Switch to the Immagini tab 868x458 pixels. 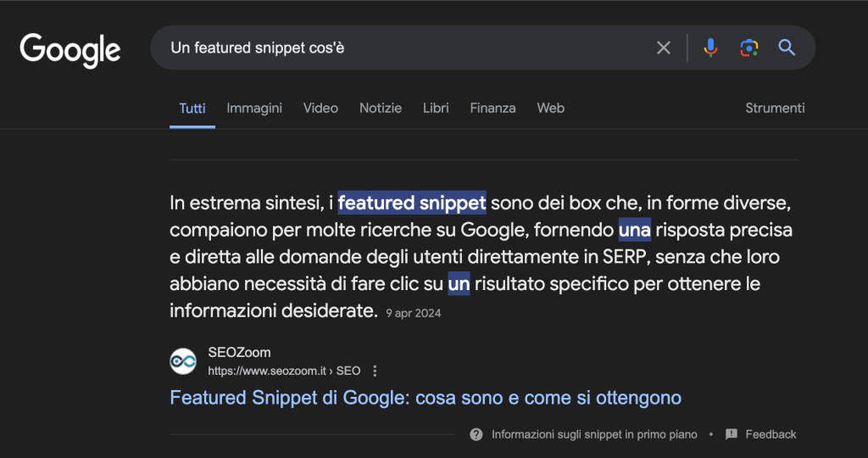coord(254,108)
